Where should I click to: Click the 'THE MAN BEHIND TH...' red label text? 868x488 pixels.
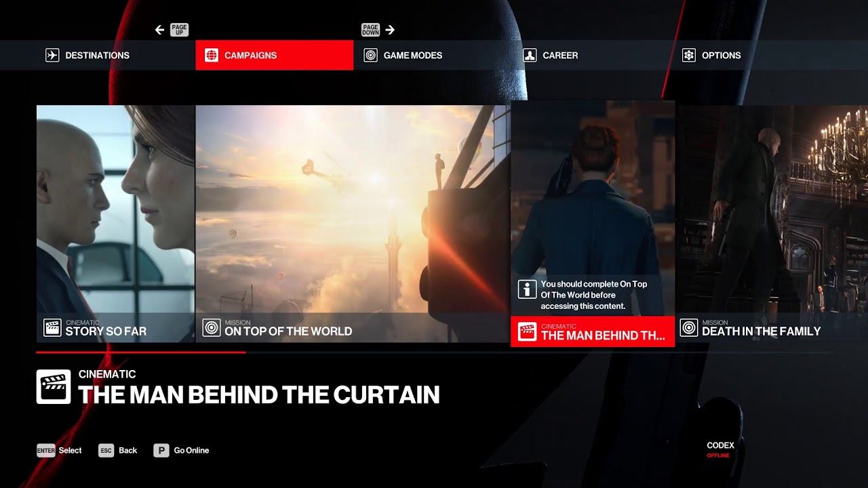coord(604,335)
